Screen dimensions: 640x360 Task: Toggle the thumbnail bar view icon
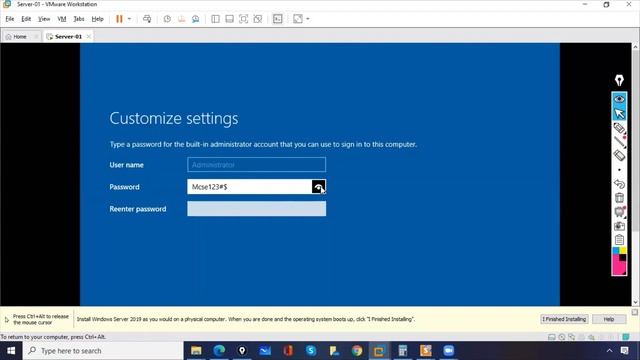pos(229,19)
